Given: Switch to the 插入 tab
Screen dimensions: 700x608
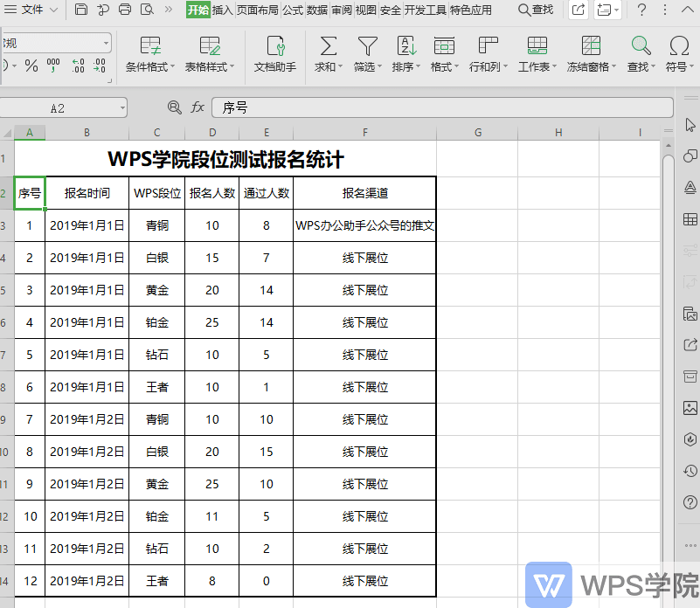Looking at the screenshot, I should point(222,10).
